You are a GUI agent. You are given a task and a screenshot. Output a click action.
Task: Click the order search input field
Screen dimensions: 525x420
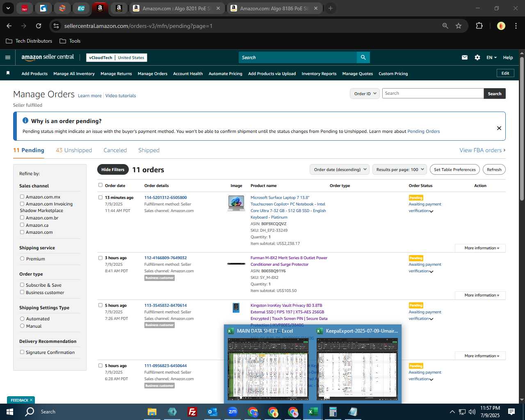[433, 94]
